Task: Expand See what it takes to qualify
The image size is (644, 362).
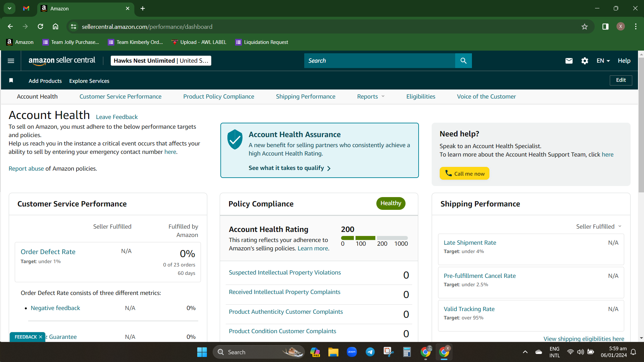Action: tap(289, 168)
